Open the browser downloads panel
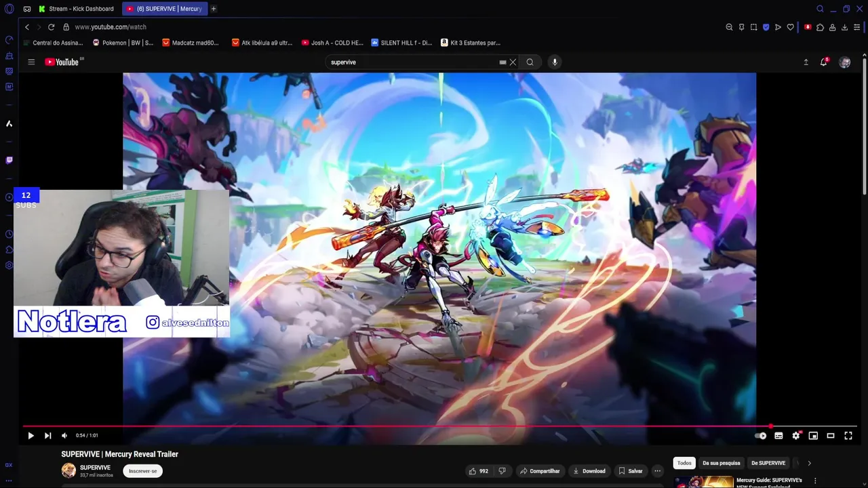 [844, 27]
